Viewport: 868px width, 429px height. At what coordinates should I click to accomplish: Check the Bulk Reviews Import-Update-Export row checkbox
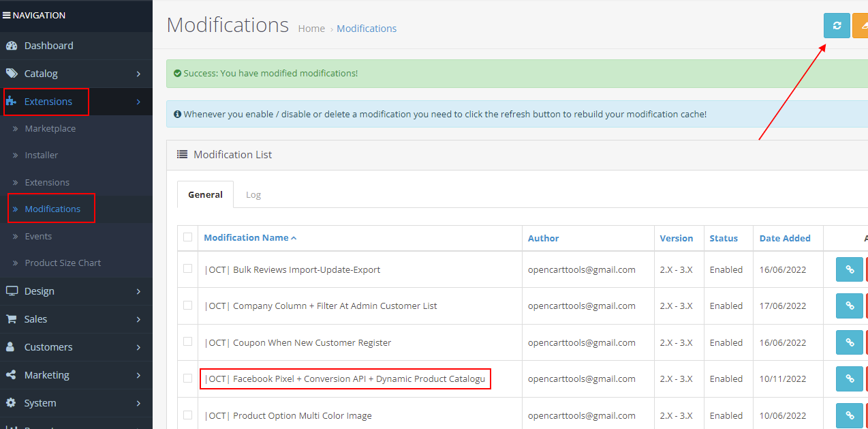188,269
